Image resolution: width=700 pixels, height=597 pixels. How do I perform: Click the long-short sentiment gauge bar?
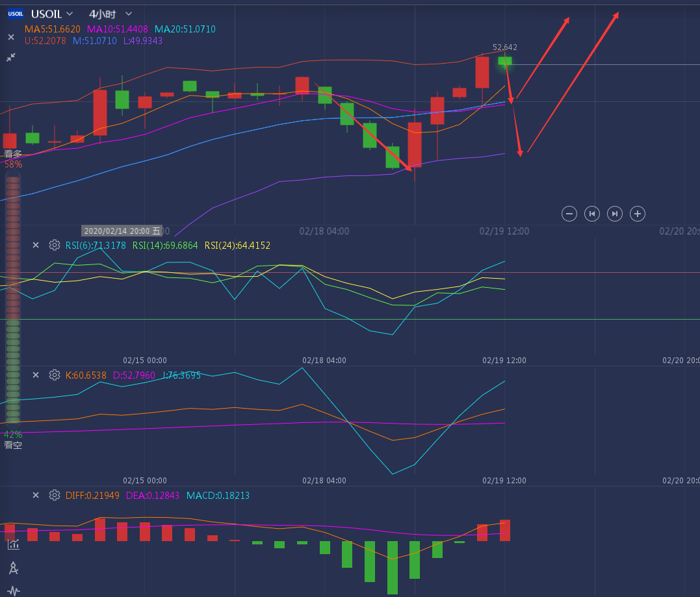click(13, 299)
